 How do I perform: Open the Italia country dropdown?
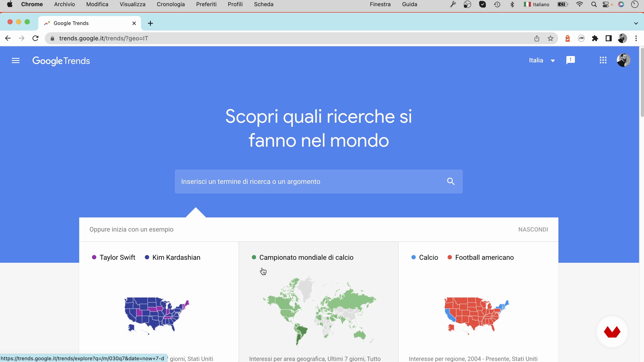click(542, 61)
